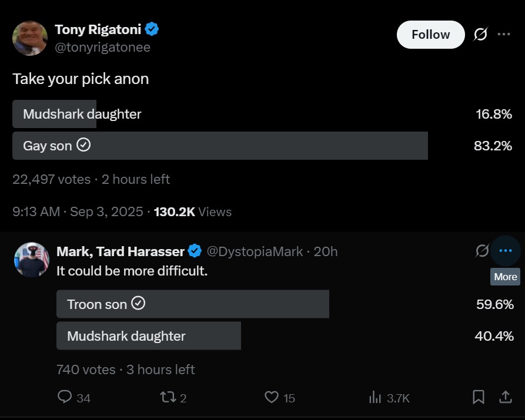The width and height of the screenshot is (525, 420).
Task: Like the reply using the heart icon
Action: [271, 398]
